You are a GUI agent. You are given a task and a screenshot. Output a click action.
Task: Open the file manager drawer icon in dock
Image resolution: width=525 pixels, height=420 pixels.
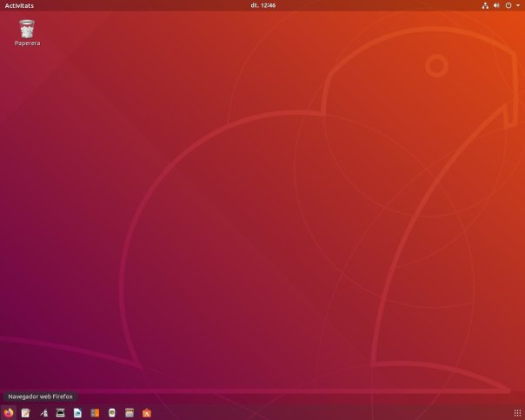(x=130, y=413)
